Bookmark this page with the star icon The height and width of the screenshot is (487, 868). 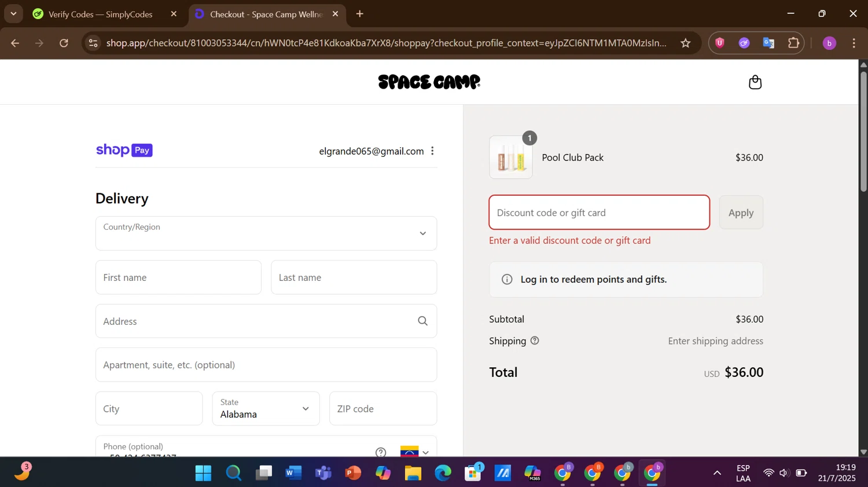(685, 43)
